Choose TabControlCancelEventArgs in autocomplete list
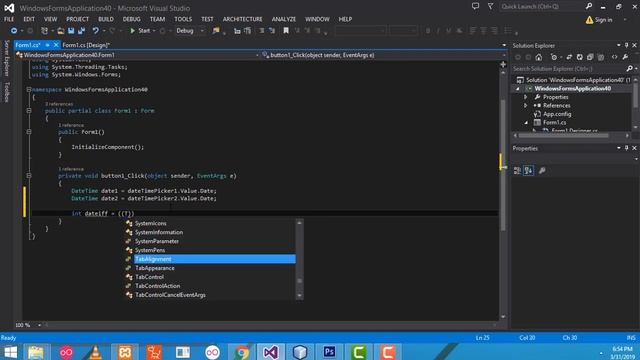This screenshot has height=360, width=640. (170, 295)
